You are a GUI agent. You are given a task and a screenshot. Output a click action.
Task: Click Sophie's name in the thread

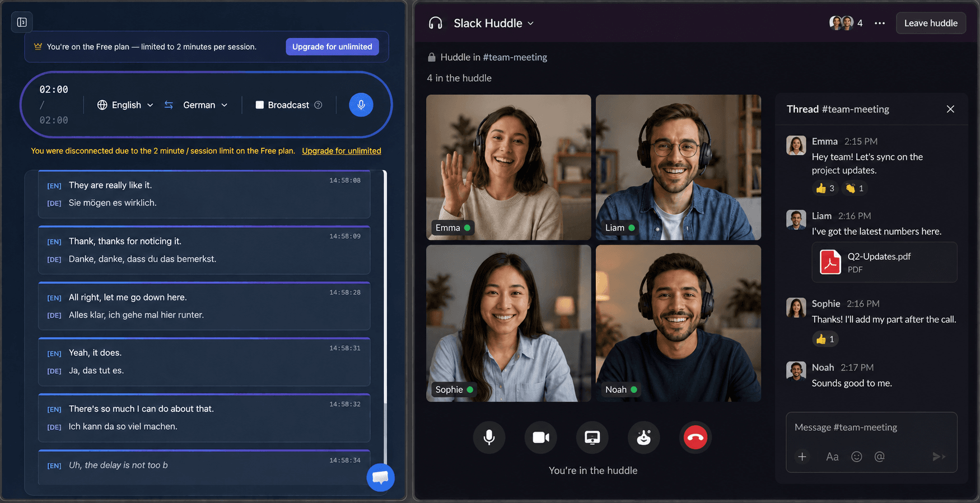point(826,304)
